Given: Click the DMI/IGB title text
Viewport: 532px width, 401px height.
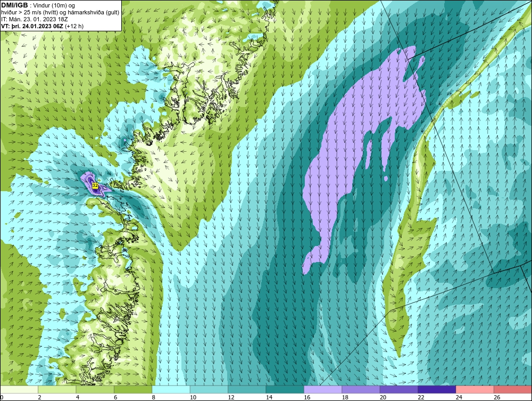Looking at the screenshot, I should [x=14, y=5].
